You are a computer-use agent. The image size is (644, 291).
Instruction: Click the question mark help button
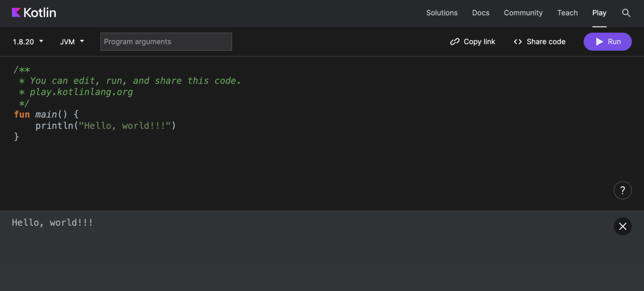tap(622, 190)
